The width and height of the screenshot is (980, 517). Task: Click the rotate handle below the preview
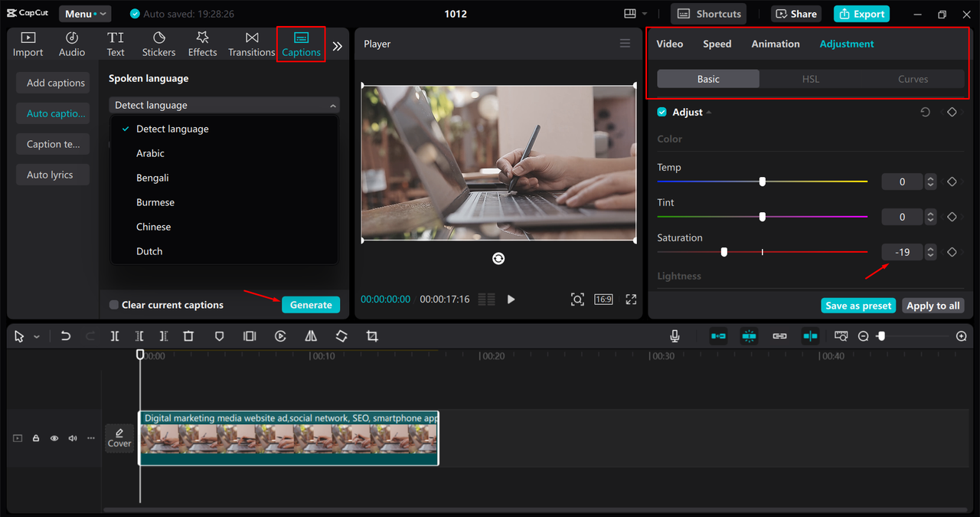click(498, 259)
